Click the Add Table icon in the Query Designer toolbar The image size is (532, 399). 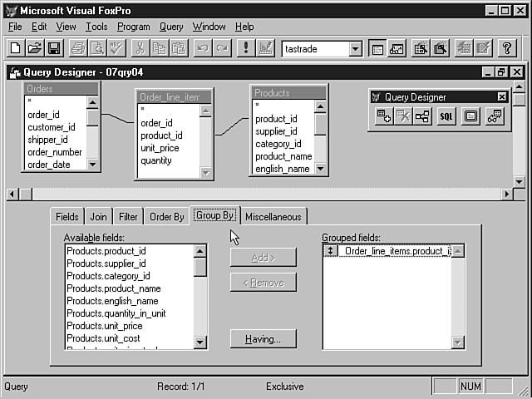point(383,116)
